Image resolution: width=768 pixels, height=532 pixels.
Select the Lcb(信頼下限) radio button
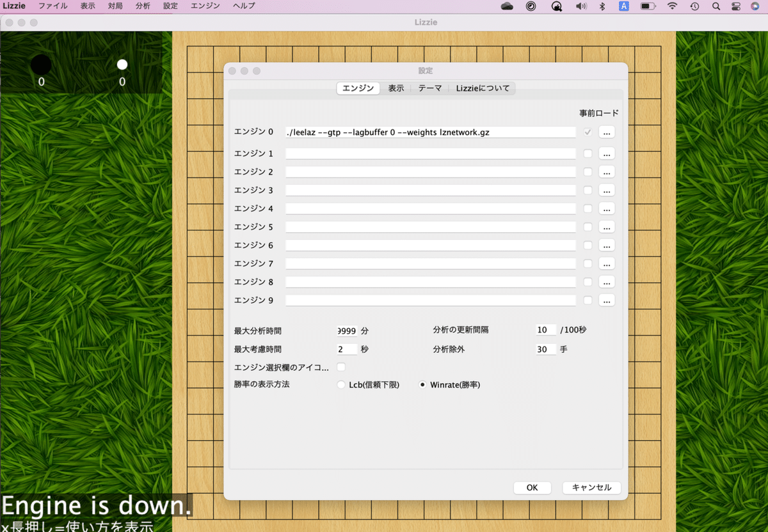click(341, 385)
